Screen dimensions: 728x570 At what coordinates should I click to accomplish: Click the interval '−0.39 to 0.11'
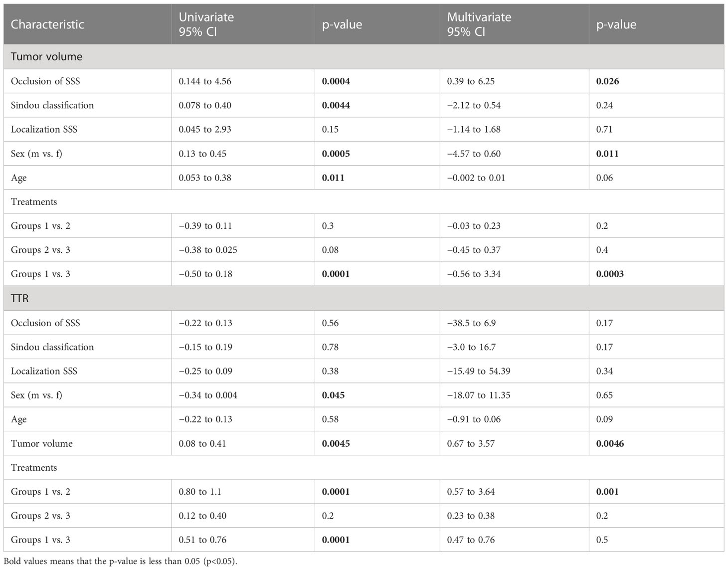[205, 226]
